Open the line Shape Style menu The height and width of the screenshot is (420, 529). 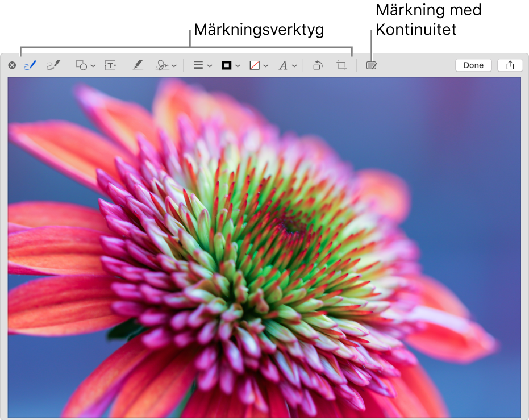pyautogui.click(x=198, y=65)
